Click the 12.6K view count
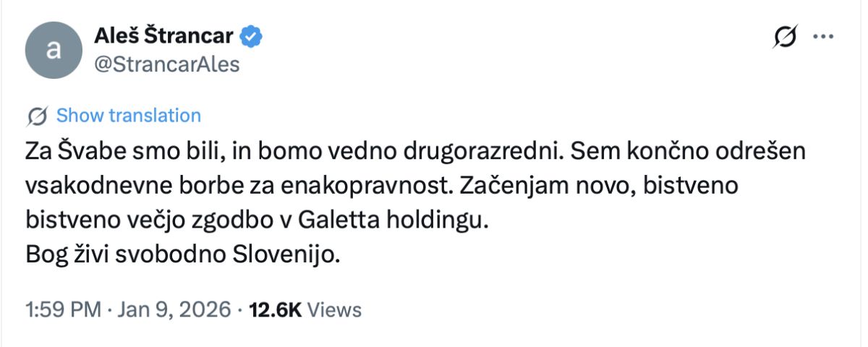 [275, 310]
